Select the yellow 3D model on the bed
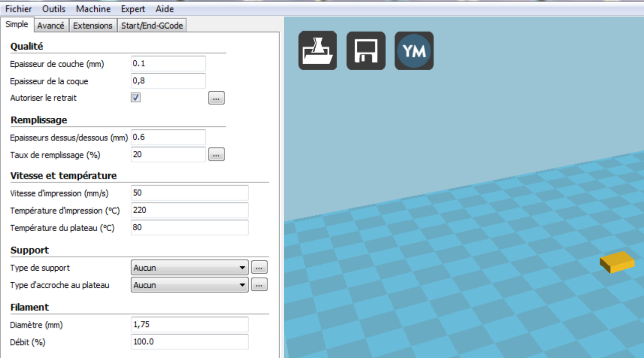644x358 pixels. [617, 262]
